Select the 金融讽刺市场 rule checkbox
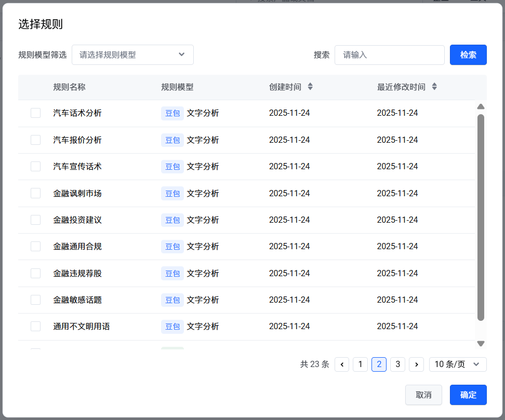The height and width of the screenshot is (420, 505). [x=36, y=193]
